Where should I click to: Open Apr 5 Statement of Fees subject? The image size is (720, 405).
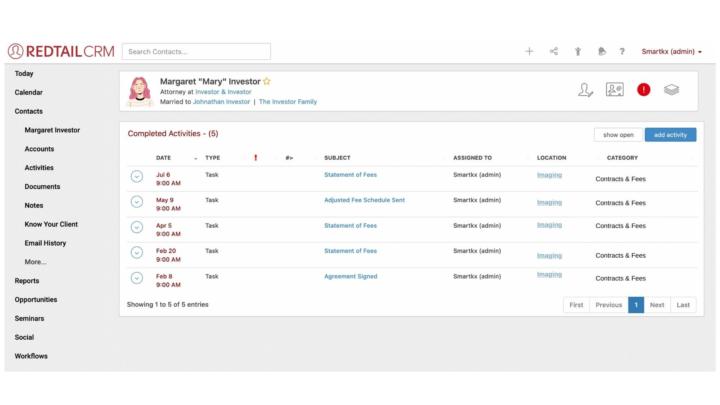click(x=350, y=225)
